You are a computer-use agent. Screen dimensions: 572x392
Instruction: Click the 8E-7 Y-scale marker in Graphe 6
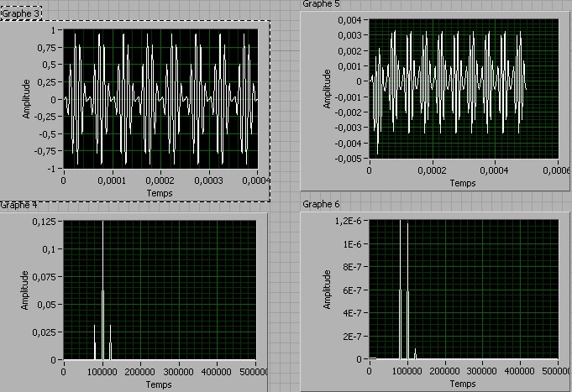click(352, 267)
